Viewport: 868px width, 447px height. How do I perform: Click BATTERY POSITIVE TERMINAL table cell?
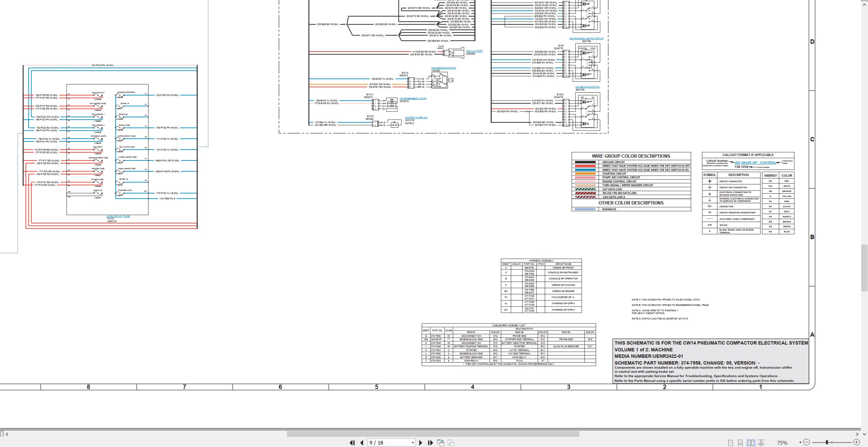[x=471, y=347]
